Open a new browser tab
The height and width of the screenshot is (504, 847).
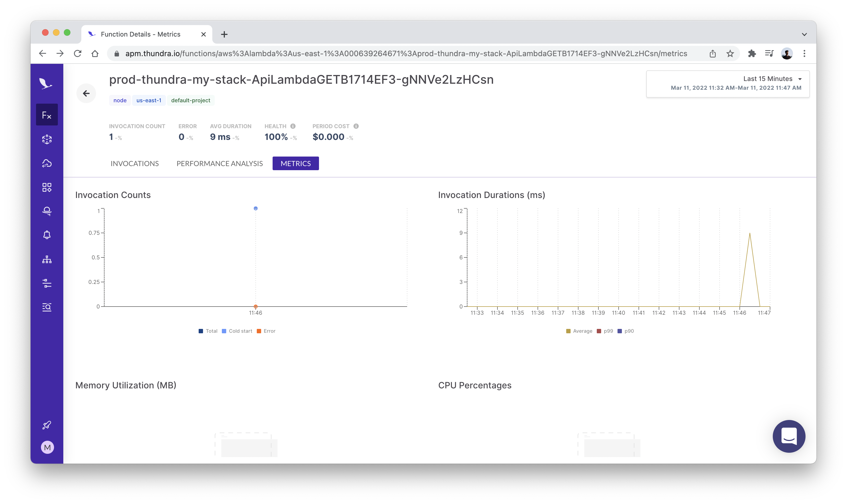click(x=224, y=34)
